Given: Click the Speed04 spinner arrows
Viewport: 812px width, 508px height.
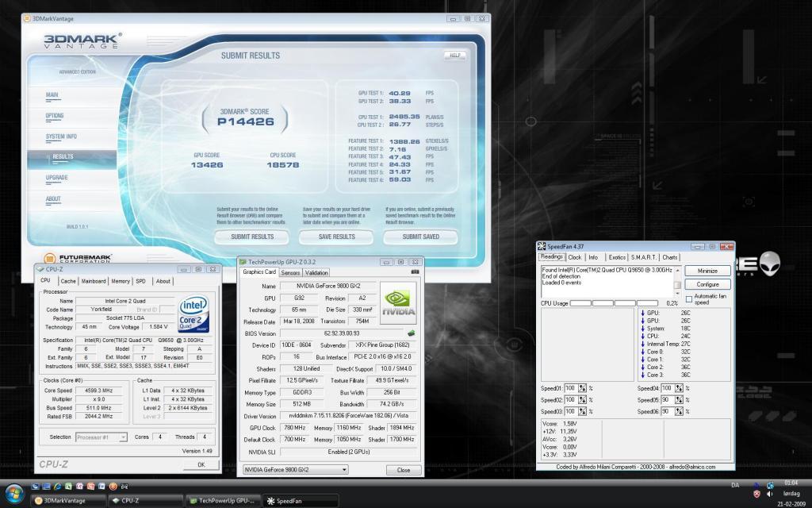Looking at the screenshot, I should click(x=680, y=387).
